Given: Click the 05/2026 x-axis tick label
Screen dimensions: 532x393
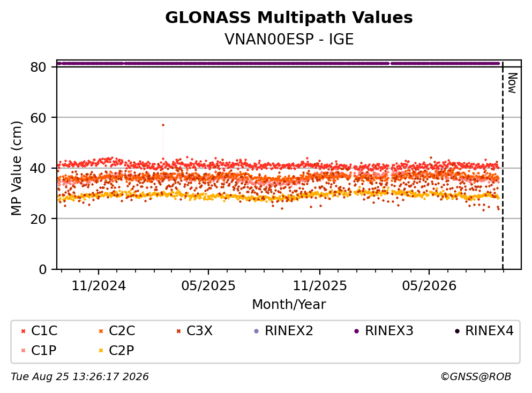Looking at the screenshot, I should pos(429,286).
